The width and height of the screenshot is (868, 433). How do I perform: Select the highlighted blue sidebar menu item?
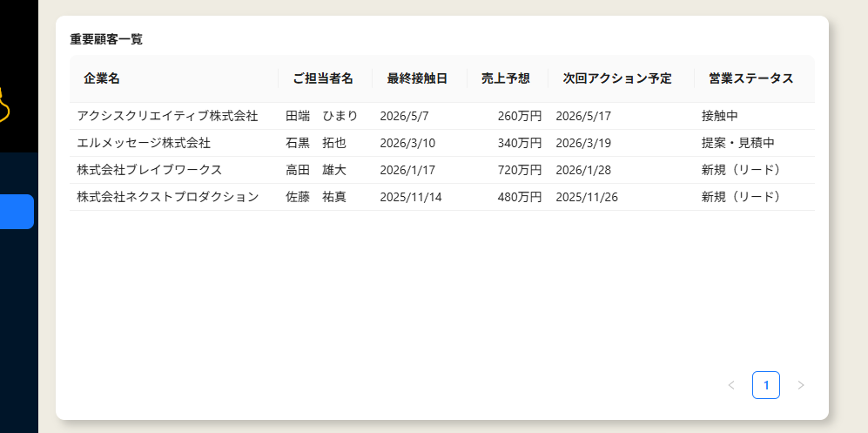[17, 212]
